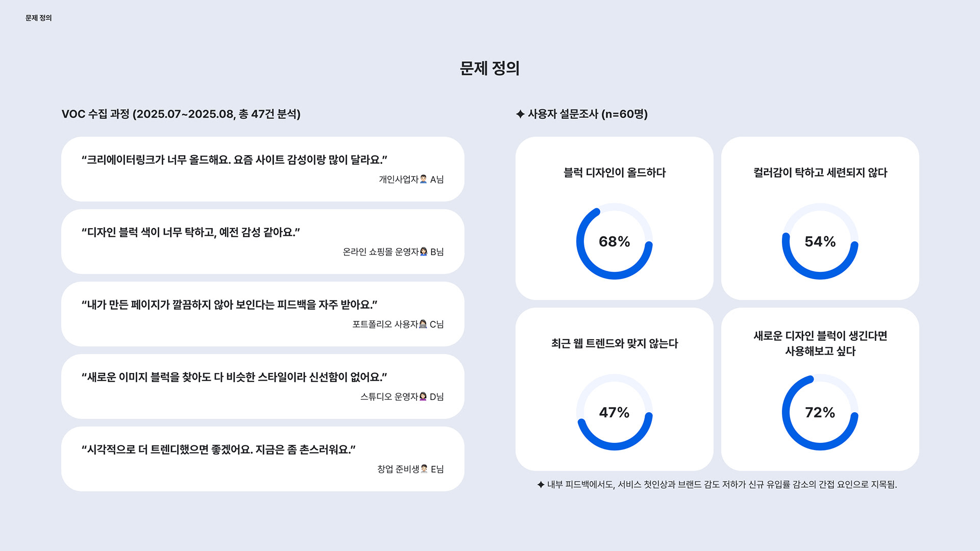Screen dimensions: 980x551
Task: Select the quote about 깔끔하지 않아 보인다는 피드백
Action: (263, 314)
